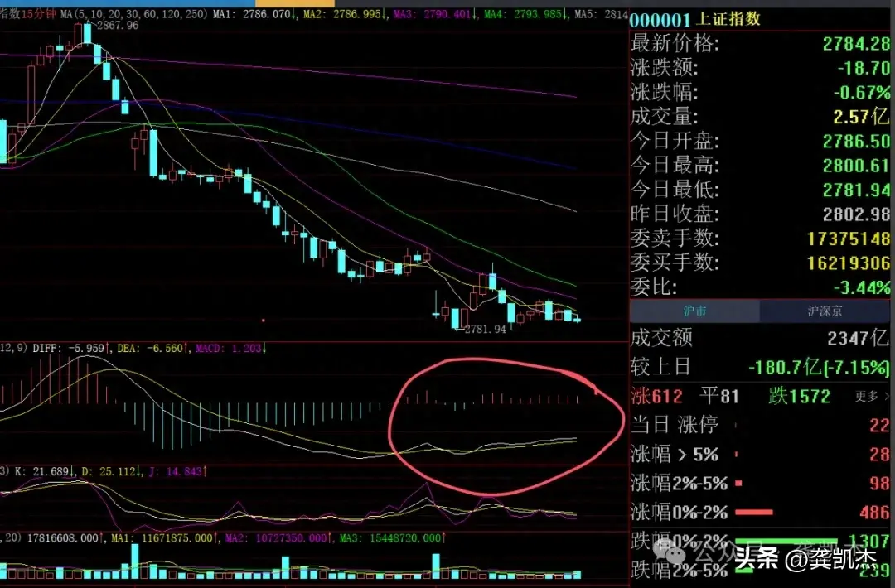Click the 跌1572 falling stocks count
This screenshot has height=588, width=895.
[799, 396]
